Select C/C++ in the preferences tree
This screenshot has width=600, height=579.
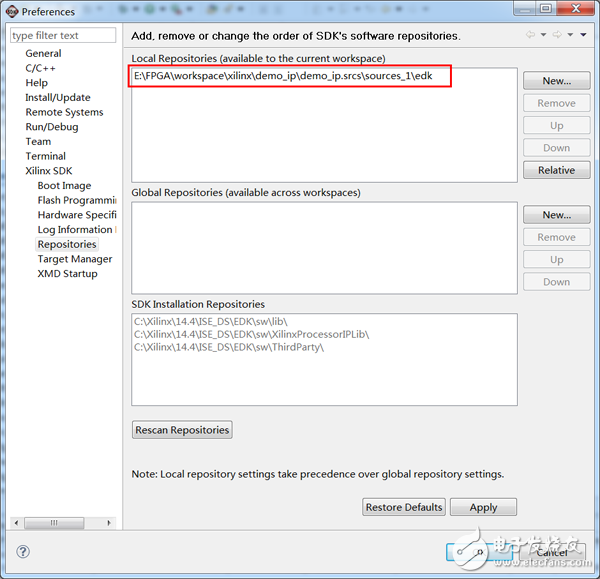tap(40, 68)
